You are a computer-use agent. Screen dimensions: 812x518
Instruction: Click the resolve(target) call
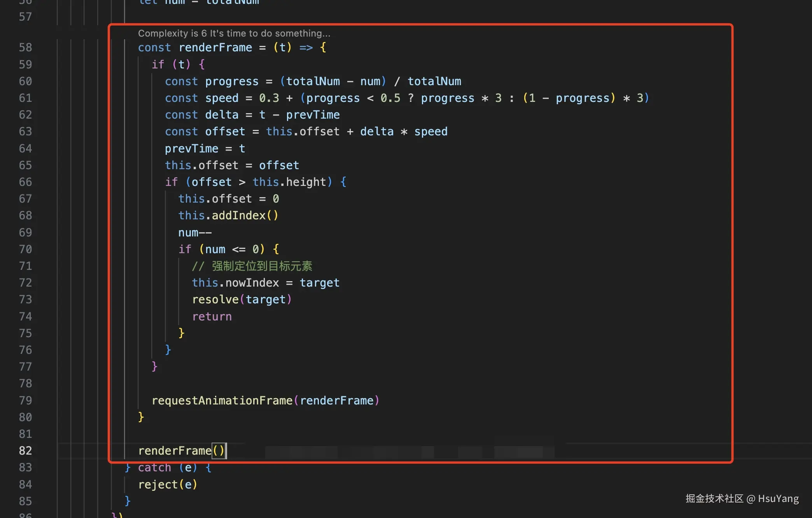241,299
